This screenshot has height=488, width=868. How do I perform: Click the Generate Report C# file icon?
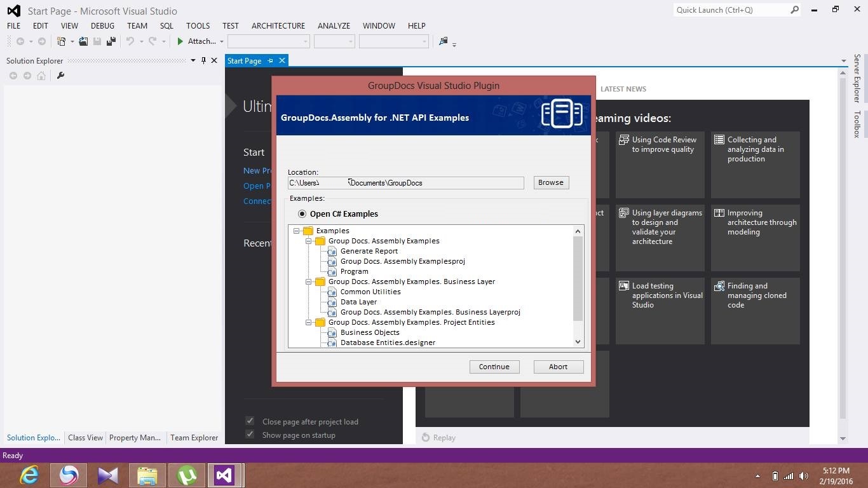click(332, 252)
